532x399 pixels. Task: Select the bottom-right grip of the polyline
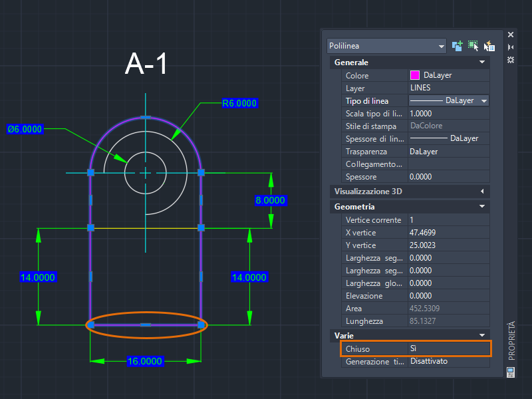(x=201, y=325)
